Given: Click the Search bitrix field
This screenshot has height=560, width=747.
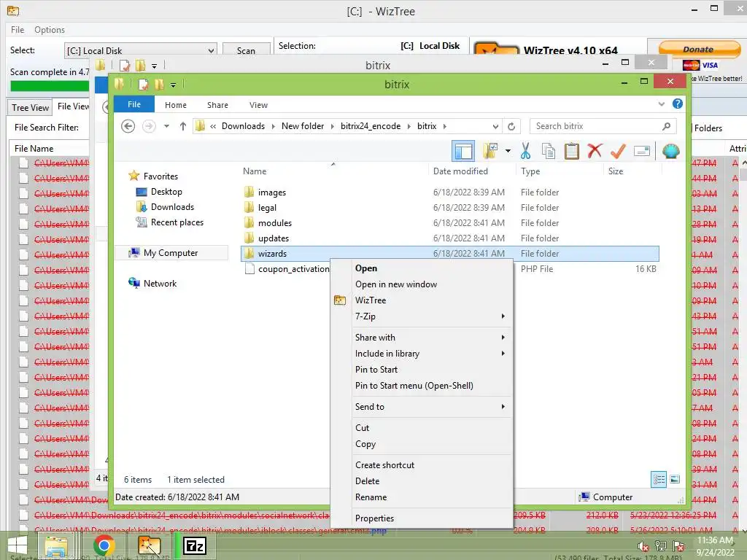Looking at the screenshot, I should coord(602,126).
